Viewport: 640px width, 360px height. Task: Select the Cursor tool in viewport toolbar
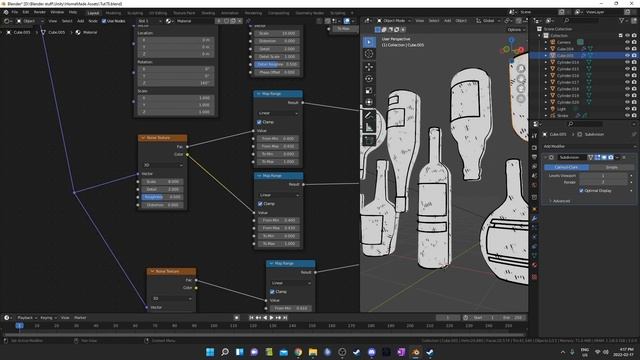(369, 54)
